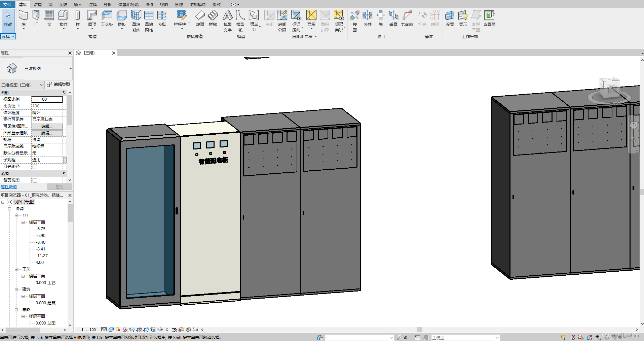Click the 视图比例 1 : 100 field
The height and width of the screenshot is (341, 644).
(47, 99)
